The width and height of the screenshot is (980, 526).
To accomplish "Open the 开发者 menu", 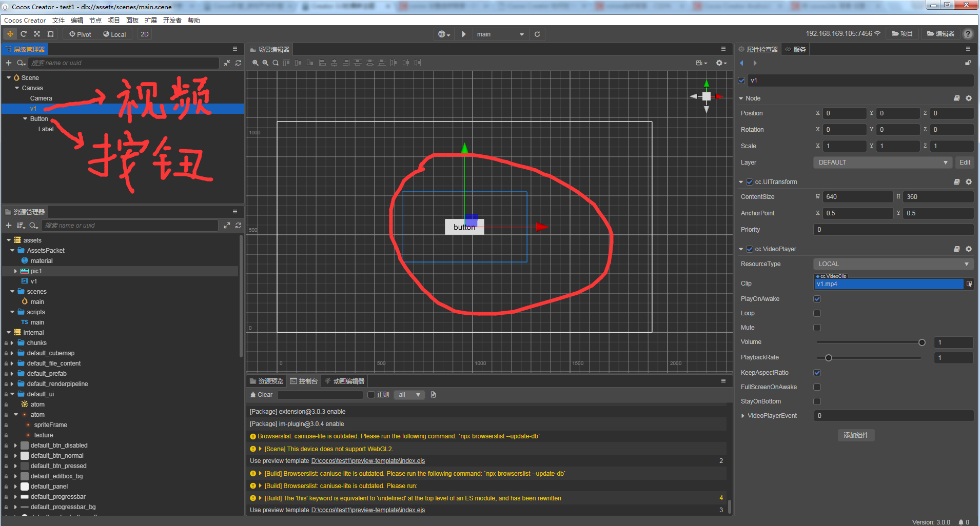I will (172, 21).
